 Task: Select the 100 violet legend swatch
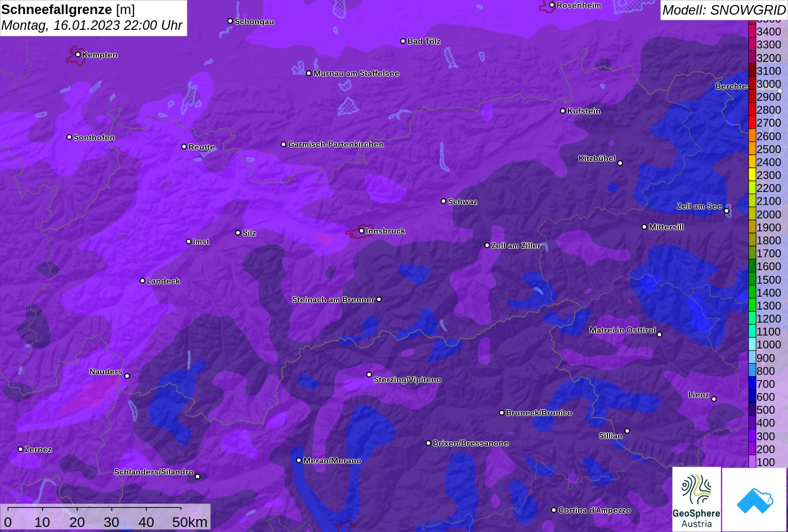click(x=752, y=462)
